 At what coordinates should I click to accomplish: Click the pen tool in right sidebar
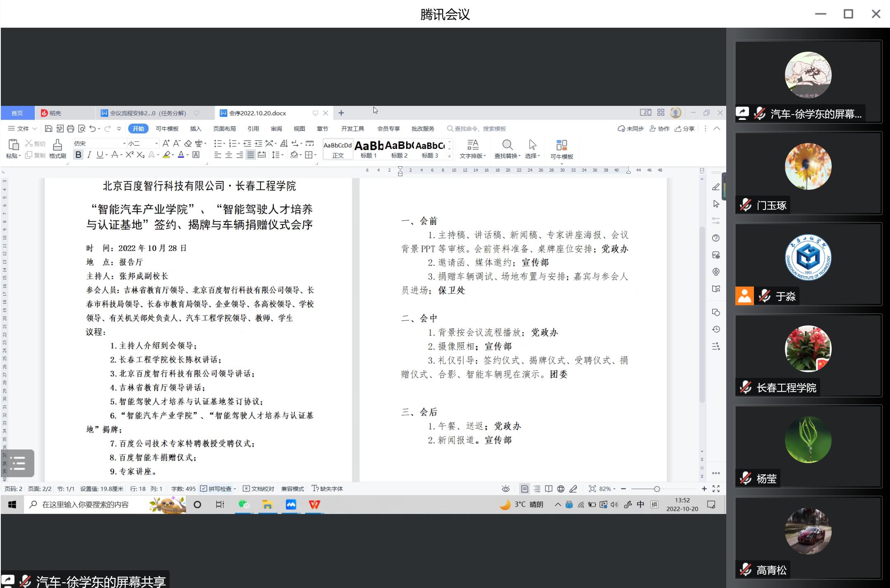[716, 187]
